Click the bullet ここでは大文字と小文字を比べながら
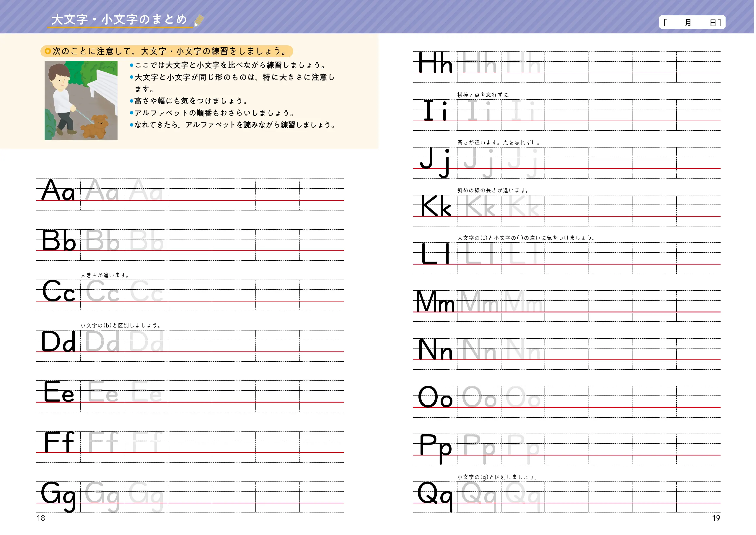Viewport: 756px width, 535px height. point(228,65)
